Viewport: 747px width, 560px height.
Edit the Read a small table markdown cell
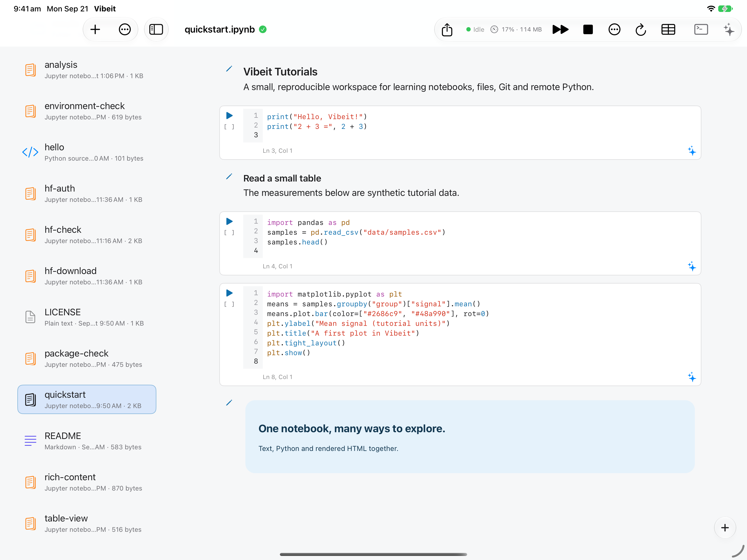[229, 177]
